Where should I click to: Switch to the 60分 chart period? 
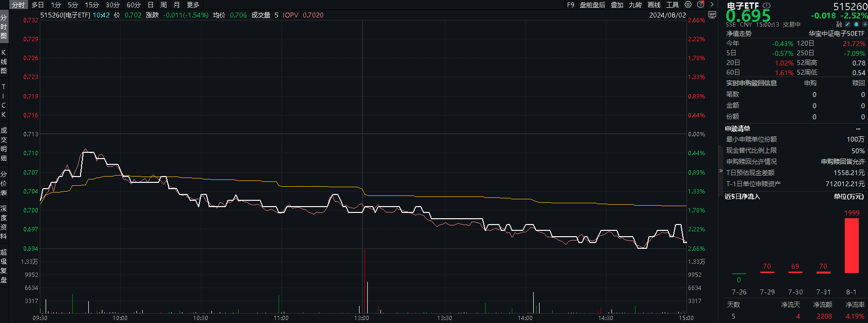tap(134, 5)
